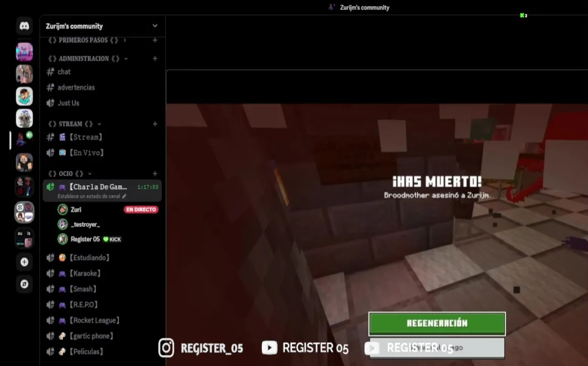Open the server with cartoon boy avatar
This screenshot has width=588, height=366.
24,96
